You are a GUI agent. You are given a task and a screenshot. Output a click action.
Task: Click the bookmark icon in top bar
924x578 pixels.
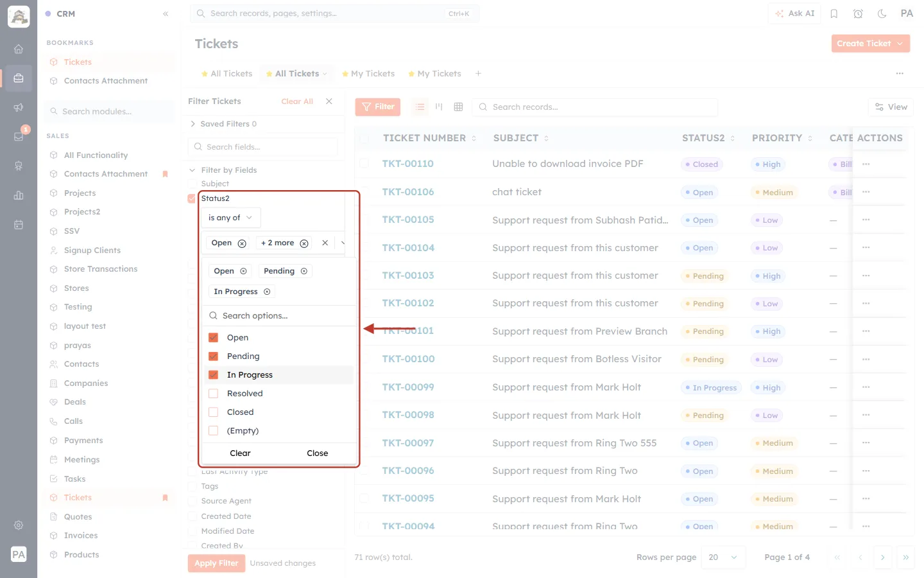[x=834, y=13]
